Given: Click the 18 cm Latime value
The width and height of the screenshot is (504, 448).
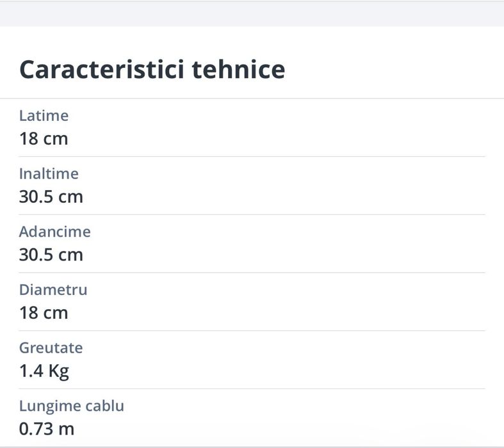Looking at the screenshot, I should [x=44, y=139].
